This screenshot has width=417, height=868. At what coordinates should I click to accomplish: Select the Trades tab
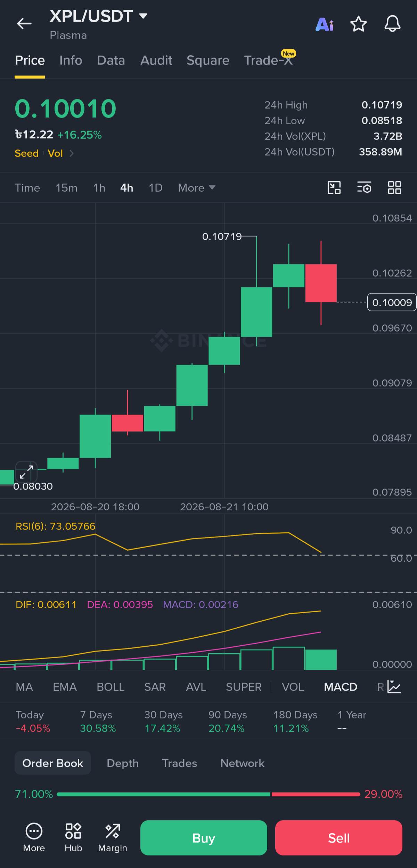click(x=180, y=763)
